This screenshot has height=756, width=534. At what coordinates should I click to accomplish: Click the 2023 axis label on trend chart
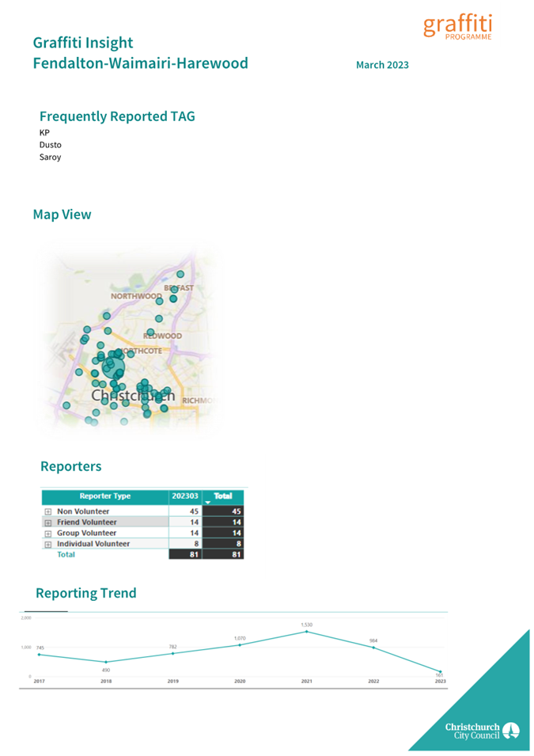click(440, 682)
